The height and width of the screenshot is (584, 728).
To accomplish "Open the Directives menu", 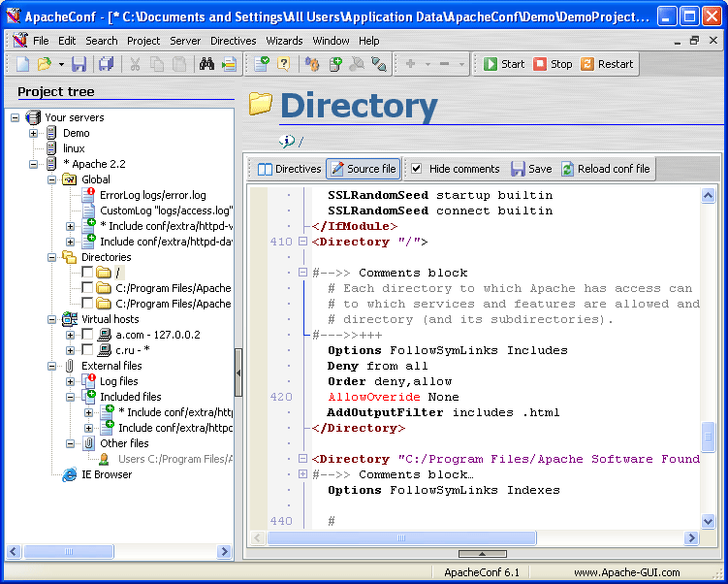I will click(233, 41).
